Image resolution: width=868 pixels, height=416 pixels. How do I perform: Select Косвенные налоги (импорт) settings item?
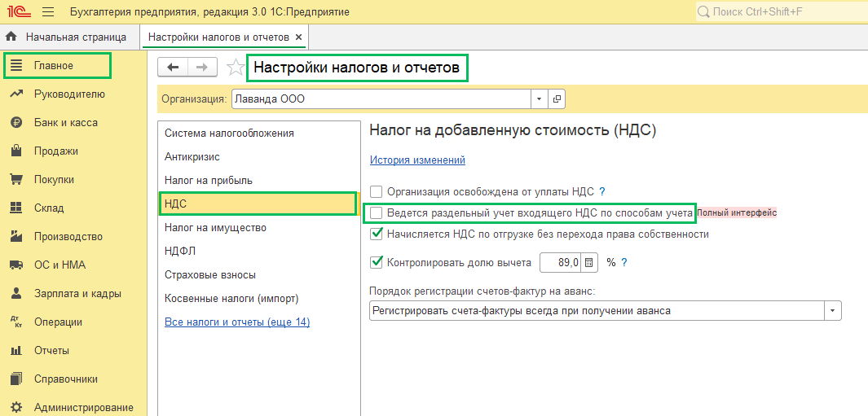(258, 299)
